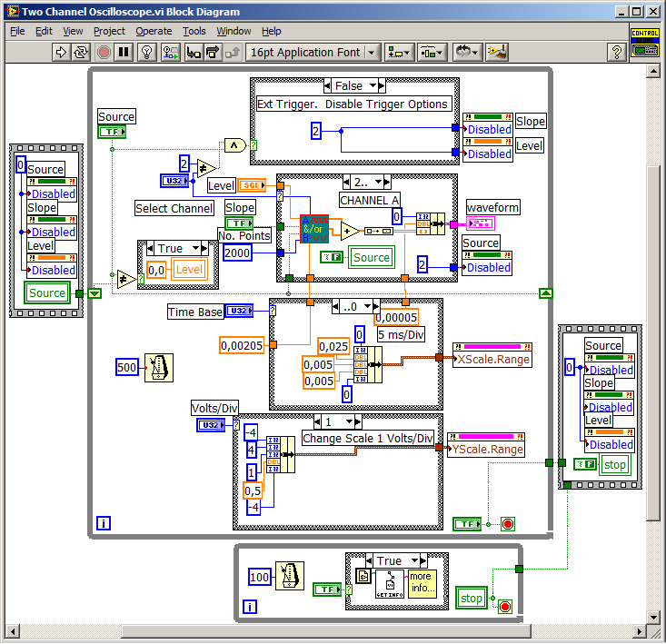Click the Context Help question mark button

click(x=617, y=52)
